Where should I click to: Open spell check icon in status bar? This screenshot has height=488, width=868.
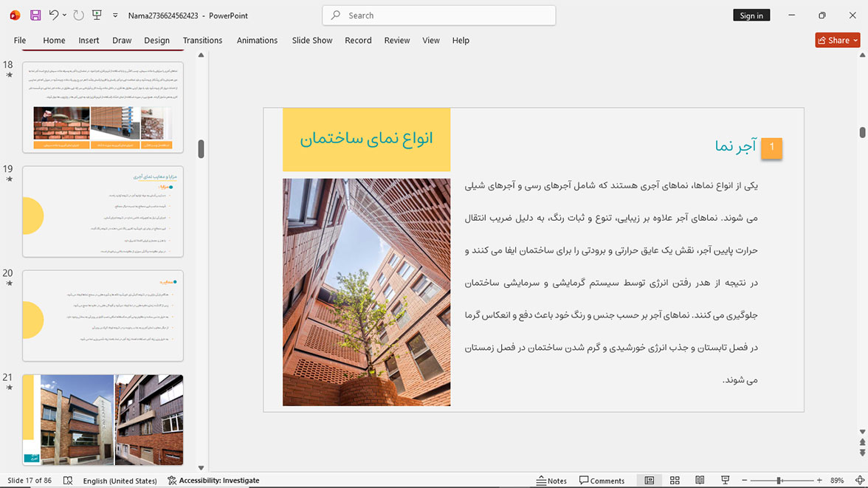pyautogui.click(x=68, y=480)
